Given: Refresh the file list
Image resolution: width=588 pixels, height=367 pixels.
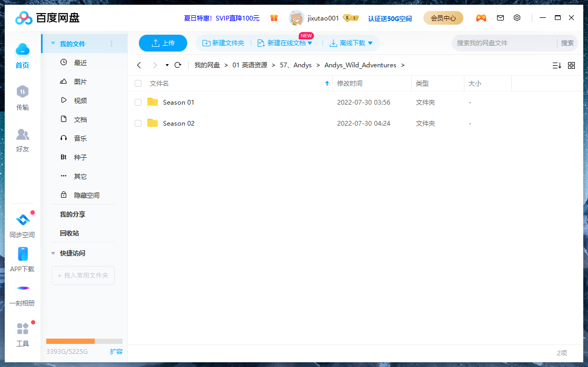Looking at the screenshot, I should pyautogui.click(x=178, y=65).
